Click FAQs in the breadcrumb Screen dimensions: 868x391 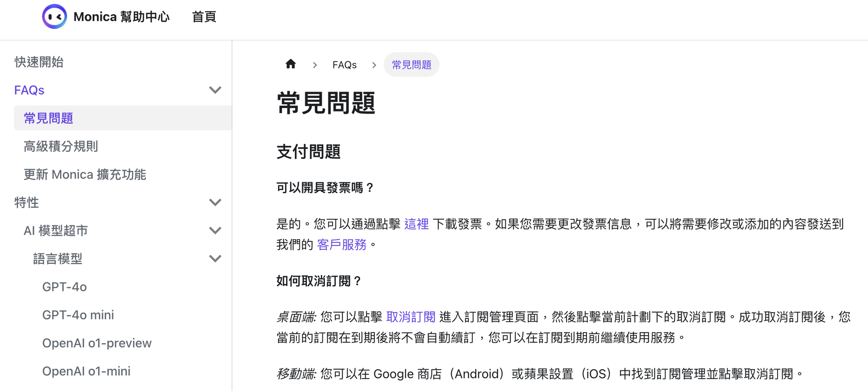point(344,65)
